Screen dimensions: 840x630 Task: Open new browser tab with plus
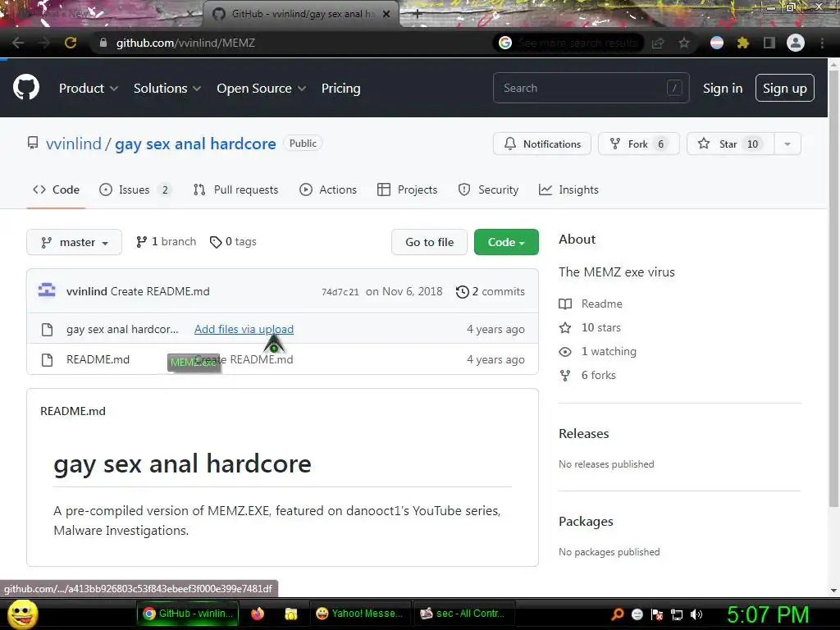click(418, 15)
